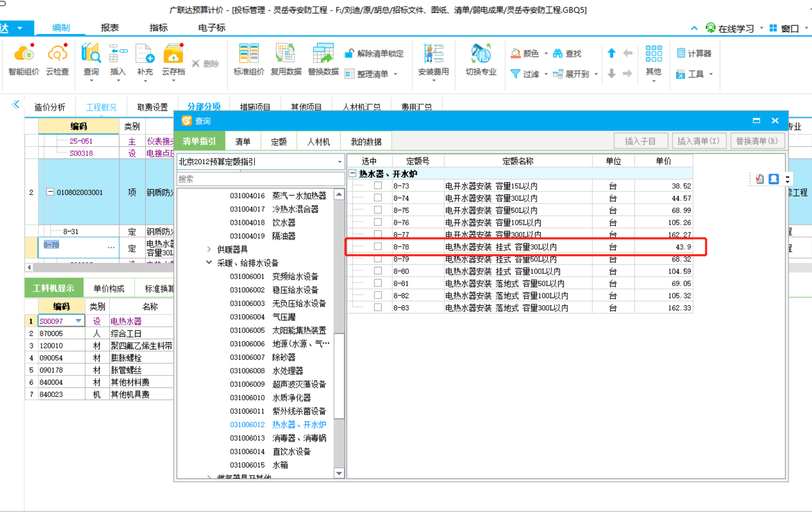
Task: Expand the 供暖器具 tree node
Action: tap(209, 249)
